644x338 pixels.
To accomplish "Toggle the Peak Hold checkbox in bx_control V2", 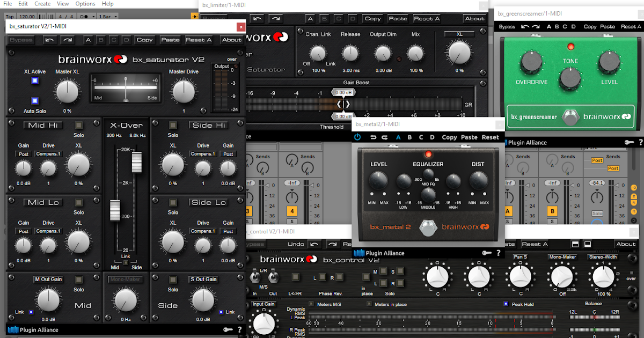I will point(506,304).
